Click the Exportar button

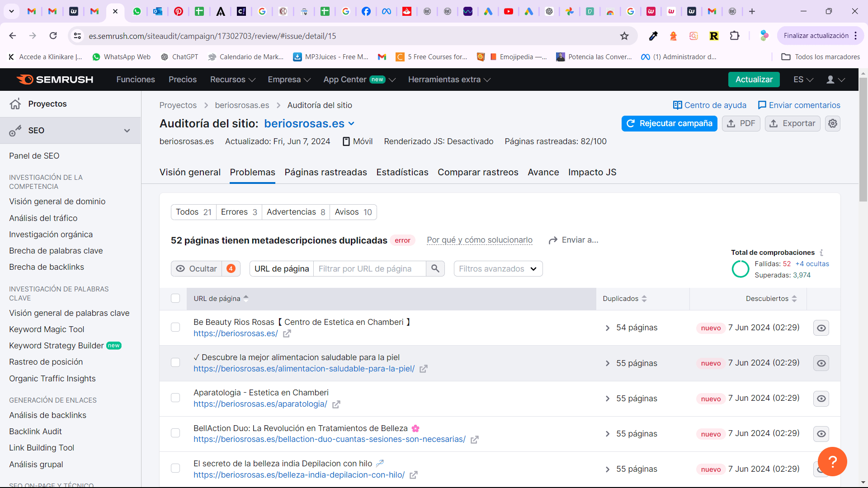(792, 123)
